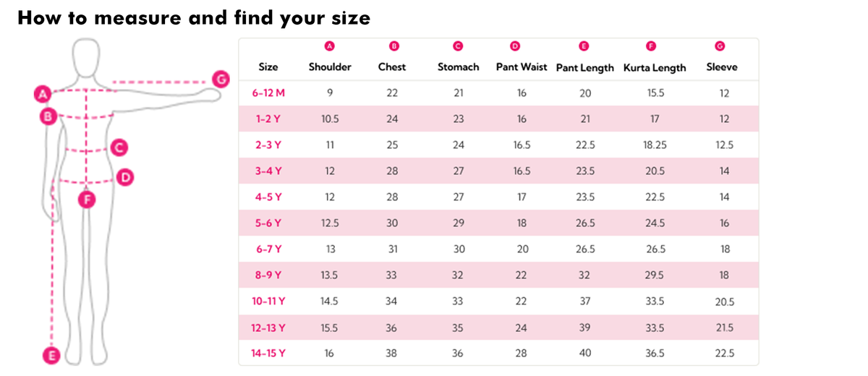Click the Size column header
The image size is (868, 376).
point(268,67)
